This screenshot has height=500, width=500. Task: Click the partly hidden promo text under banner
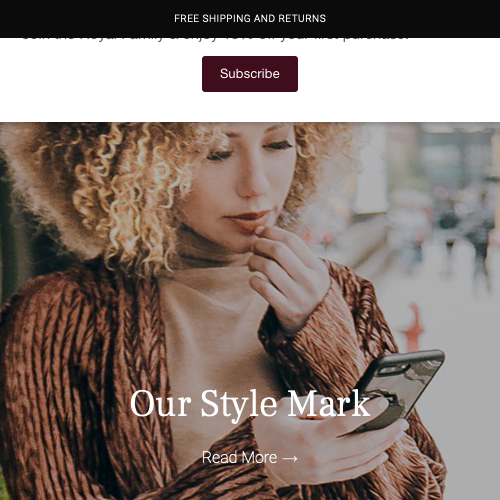pos(215,39)
